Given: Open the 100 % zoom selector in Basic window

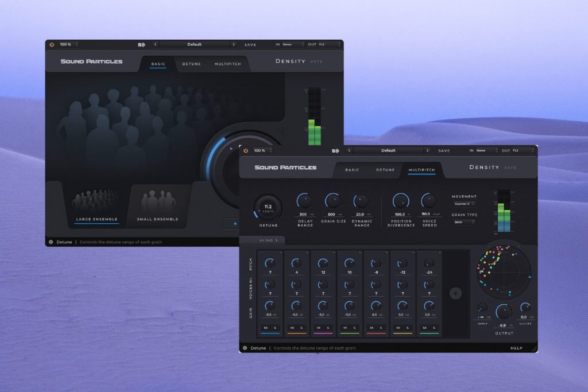Looking at the screenshot, I should (69, 45).
